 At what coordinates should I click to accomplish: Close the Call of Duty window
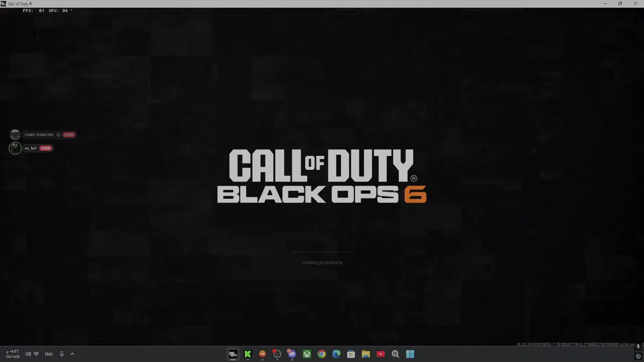(635, 4)
